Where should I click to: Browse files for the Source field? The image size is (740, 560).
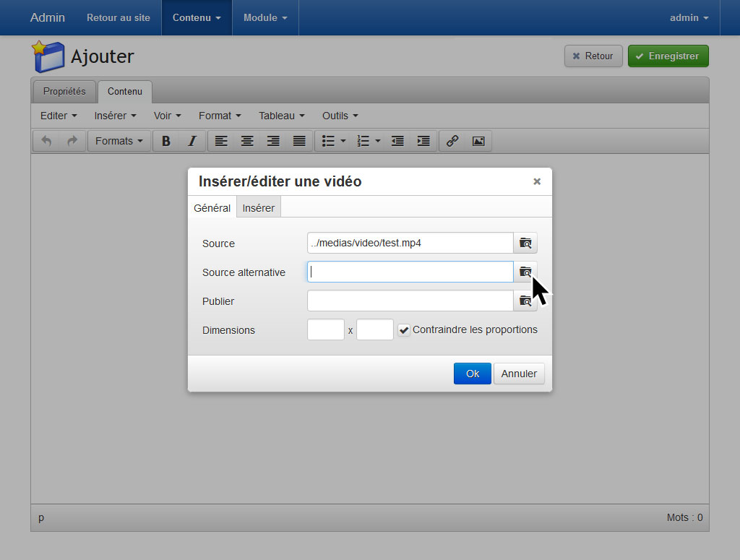point(525,244)
